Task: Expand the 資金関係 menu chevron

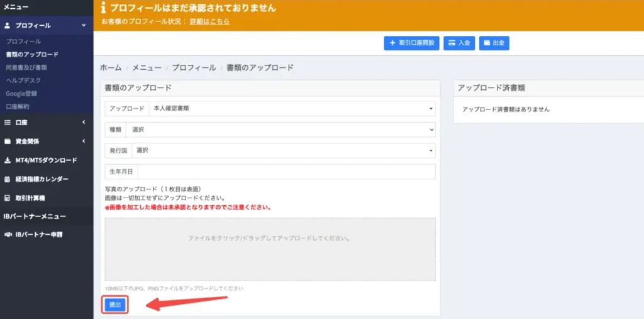Action: coord(84,141)
